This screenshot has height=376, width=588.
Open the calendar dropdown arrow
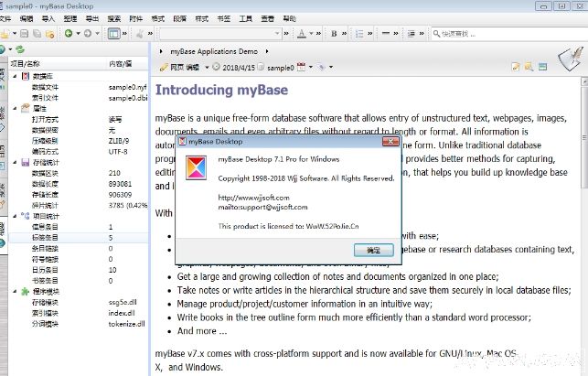coord(311,68)
